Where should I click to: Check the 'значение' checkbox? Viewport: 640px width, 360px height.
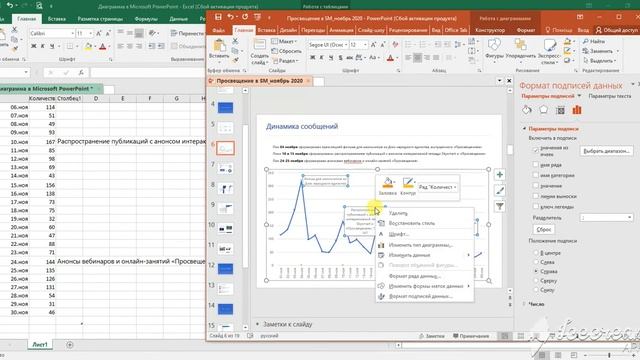[536, 186]
